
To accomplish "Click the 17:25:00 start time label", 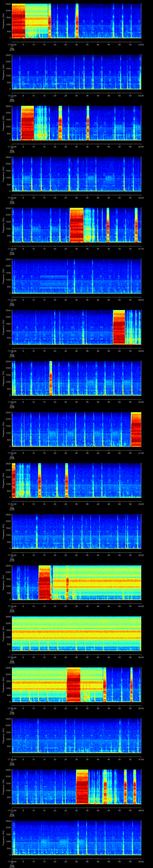I will tap(12, 198).
